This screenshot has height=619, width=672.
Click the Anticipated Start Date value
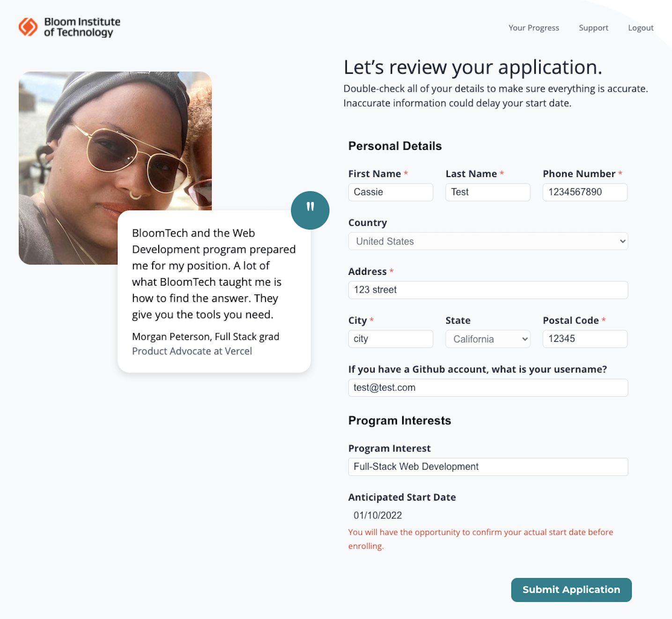(x=378, y=516)
